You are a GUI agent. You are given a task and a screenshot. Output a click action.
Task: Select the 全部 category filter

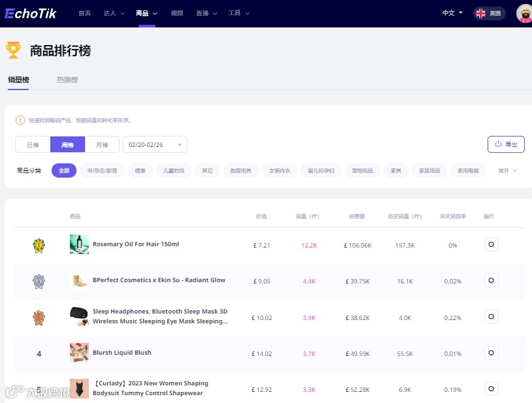[x=64, y=170]
